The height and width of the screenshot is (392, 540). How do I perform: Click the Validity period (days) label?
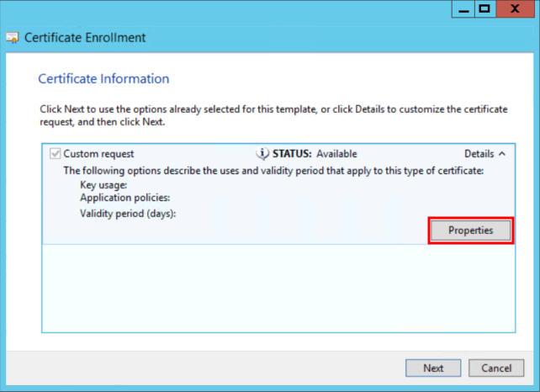(x=133, y=214)
